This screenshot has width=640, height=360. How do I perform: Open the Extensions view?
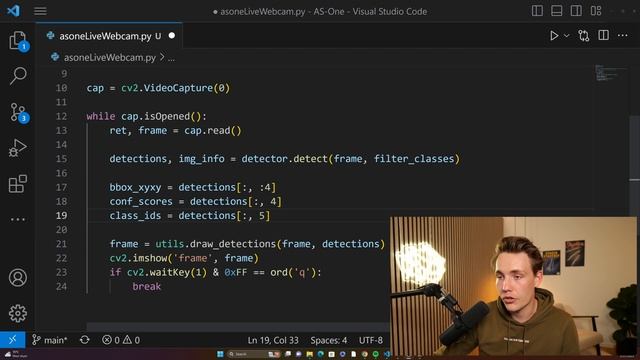tap(18, 184)
